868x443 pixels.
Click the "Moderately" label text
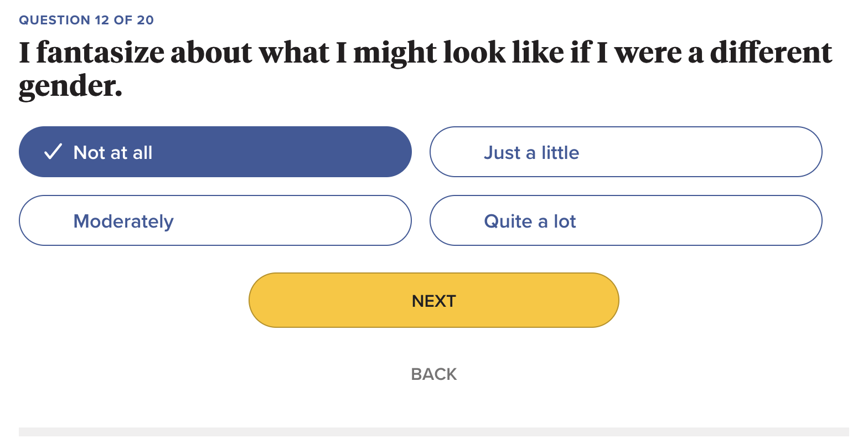[123, 221]
